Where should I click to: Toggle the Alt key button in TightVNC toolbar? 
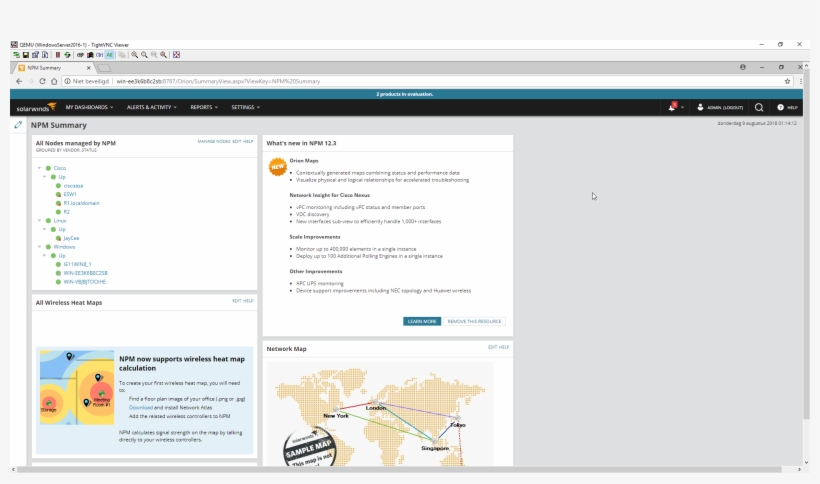109,55
